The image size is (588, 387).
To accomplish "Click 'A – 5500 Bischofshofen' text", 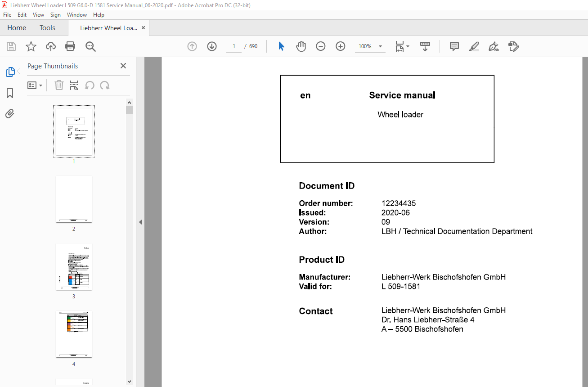I will 422,329.
